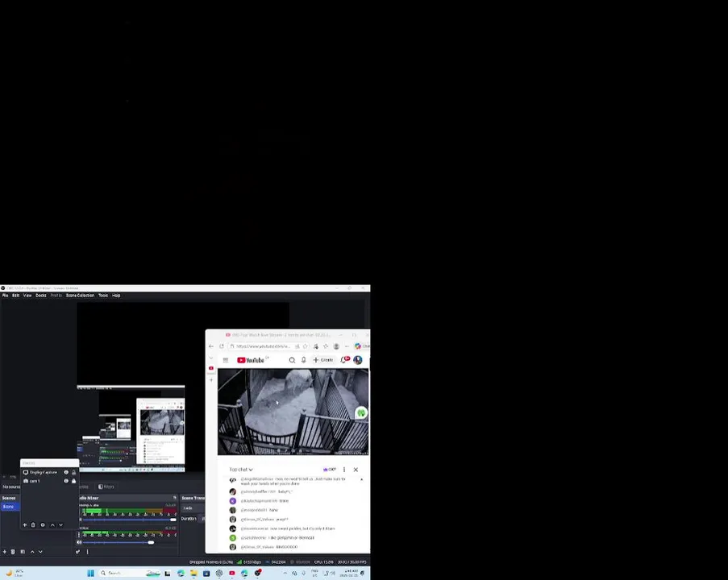Open source properties gear icon

(43, 524)
